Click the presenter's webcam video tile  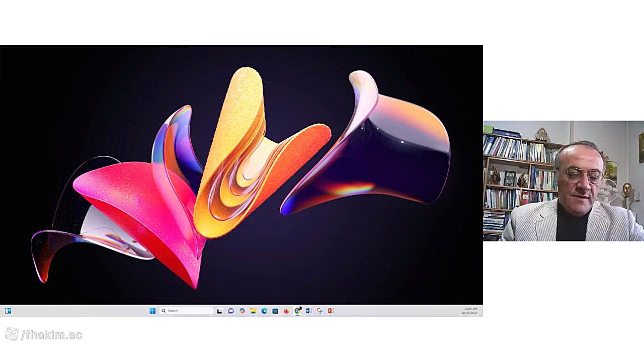pyautogui.click(x=563, y=181)
